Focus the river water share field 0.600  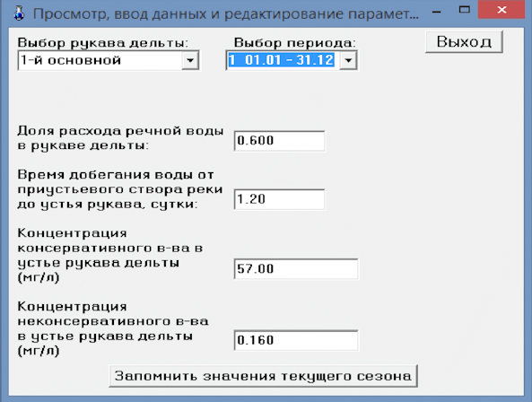click(x=279, y=141)
